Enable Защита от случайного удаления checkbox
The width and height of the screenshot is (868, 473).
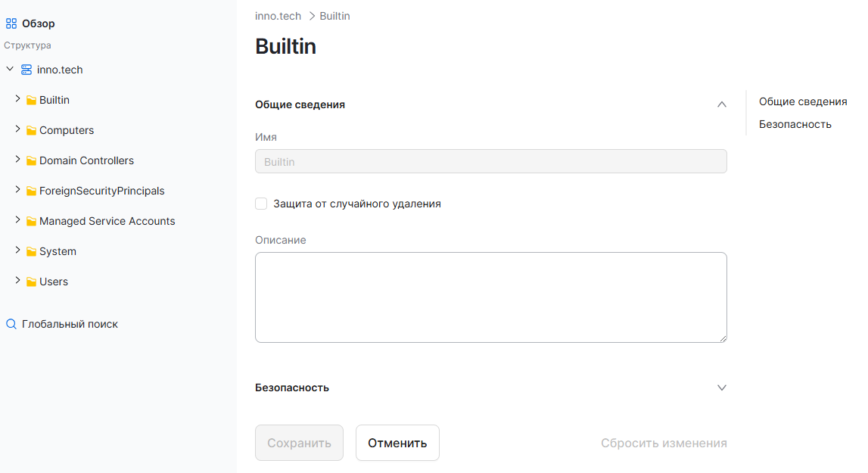pyautogui.click(x=261, y=204)
